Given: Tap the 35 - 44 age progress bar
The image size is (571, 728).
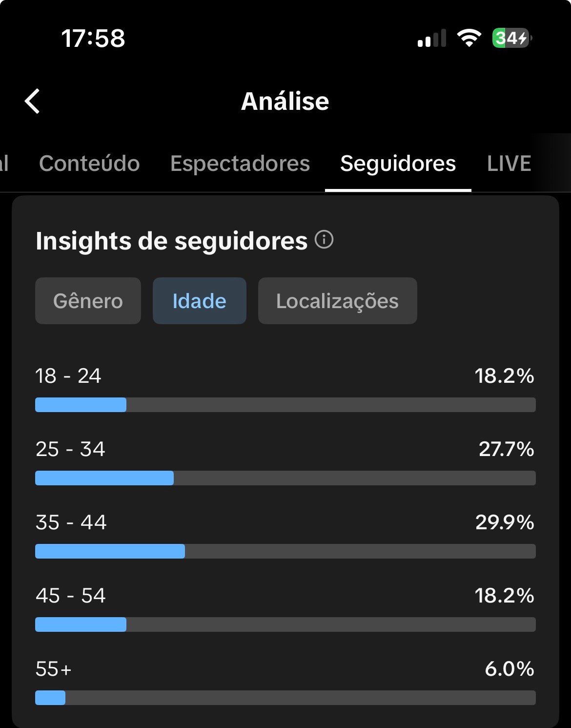Looking at the screenshot, I should (x=285, y=551).
